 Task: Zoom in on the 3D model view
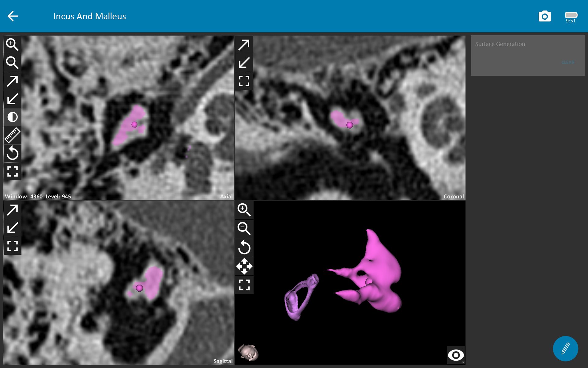(x=244, y=210)
